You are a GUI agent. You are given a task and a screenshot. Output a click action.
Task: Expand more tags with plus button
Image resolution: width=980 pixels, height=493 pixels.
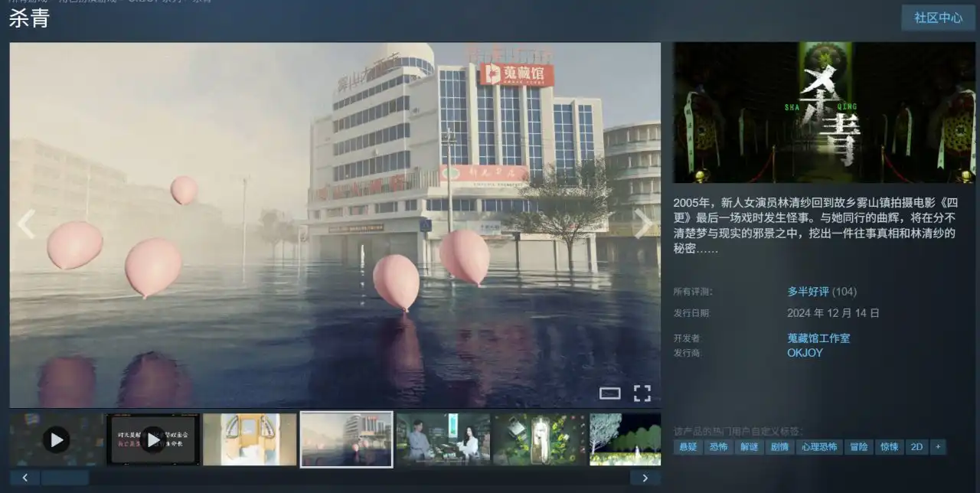938,447
